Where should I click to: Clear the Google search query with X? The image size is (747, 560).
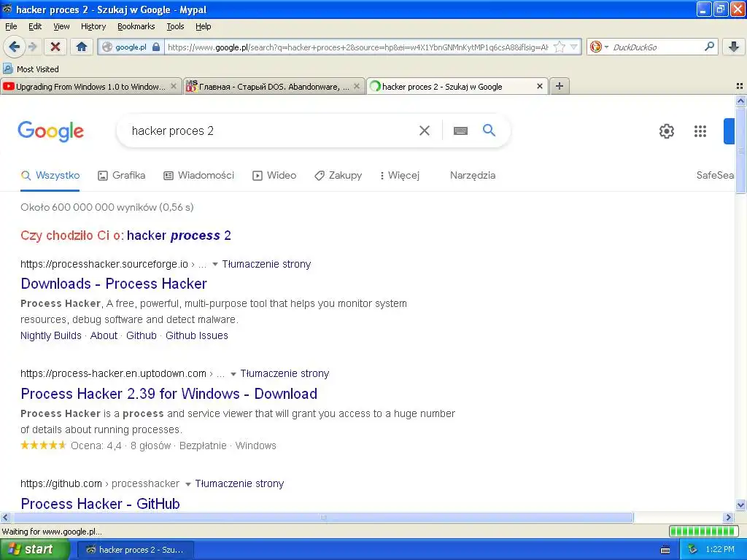(x=424, y=131)
